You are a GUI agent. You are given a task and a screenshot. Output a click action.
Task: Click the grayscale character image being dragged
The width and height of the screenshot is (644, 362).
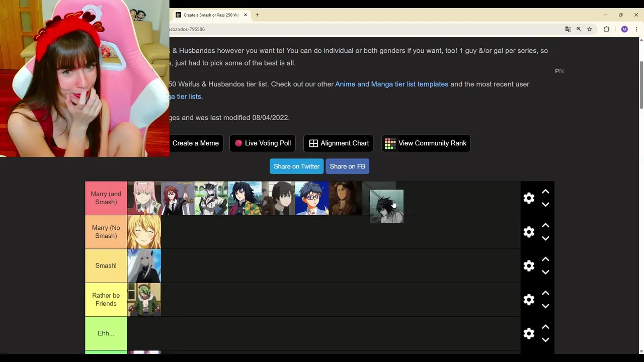[386, 206]
